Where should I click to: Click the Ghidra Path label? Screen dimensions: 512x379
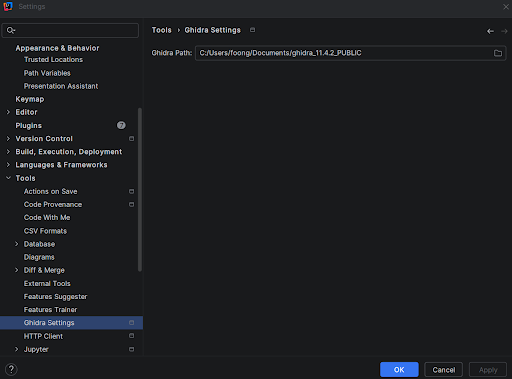[x=172, y=53]
